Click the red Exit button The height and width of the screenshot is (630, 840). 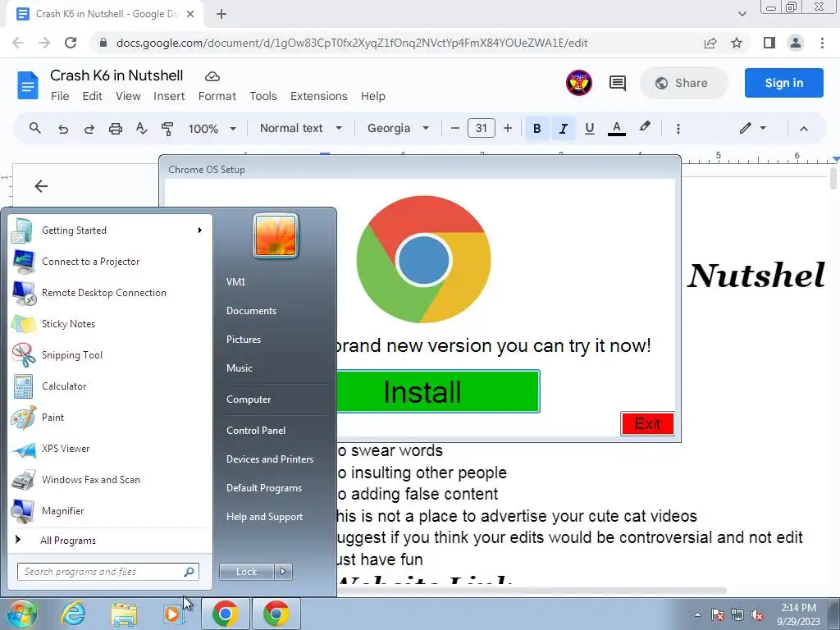[647, 424]
